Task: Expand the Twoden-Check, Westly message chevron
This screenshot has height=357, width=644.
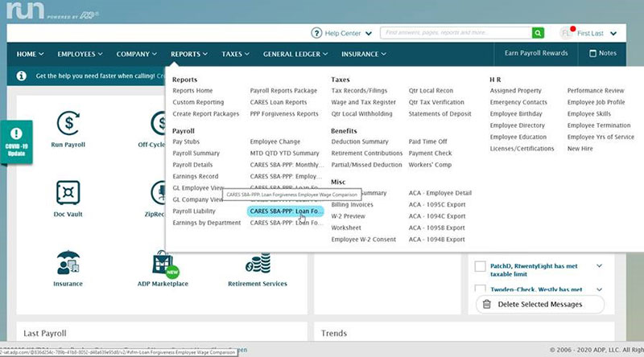Action: point(599,289)
